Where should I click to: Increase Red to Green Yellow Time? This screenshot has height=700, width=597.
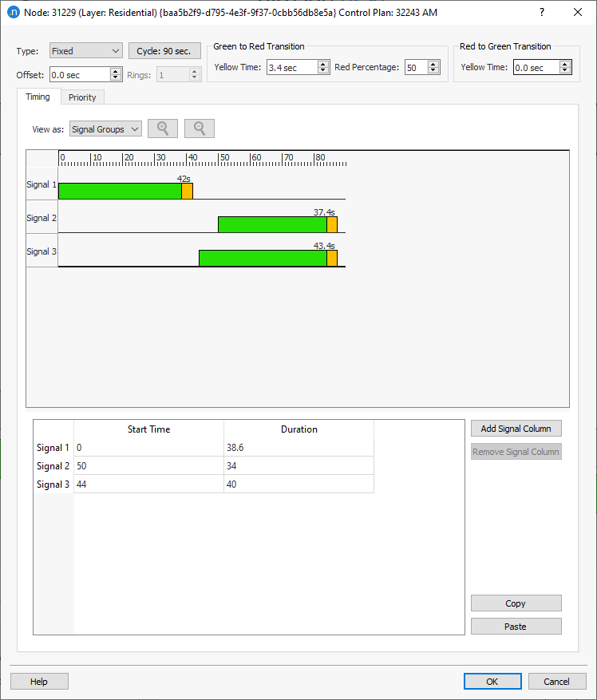[x=565, y=64]
